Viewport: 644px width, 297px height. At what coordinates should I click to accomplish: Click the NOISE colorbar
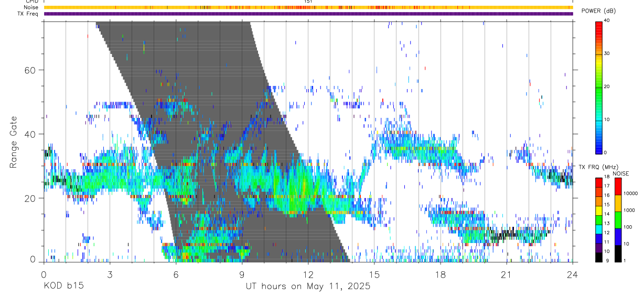[x=618, y=219]
